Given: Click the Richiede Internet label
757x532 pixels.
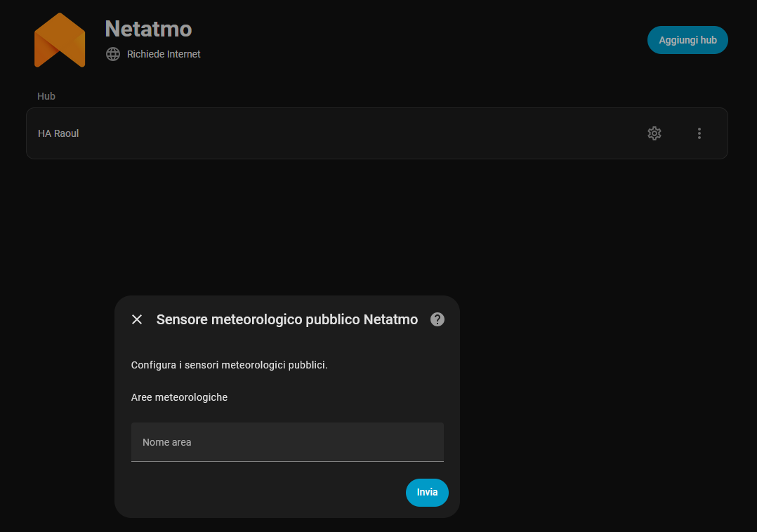Looking at the screenshot, I should [x=164, y=54].
